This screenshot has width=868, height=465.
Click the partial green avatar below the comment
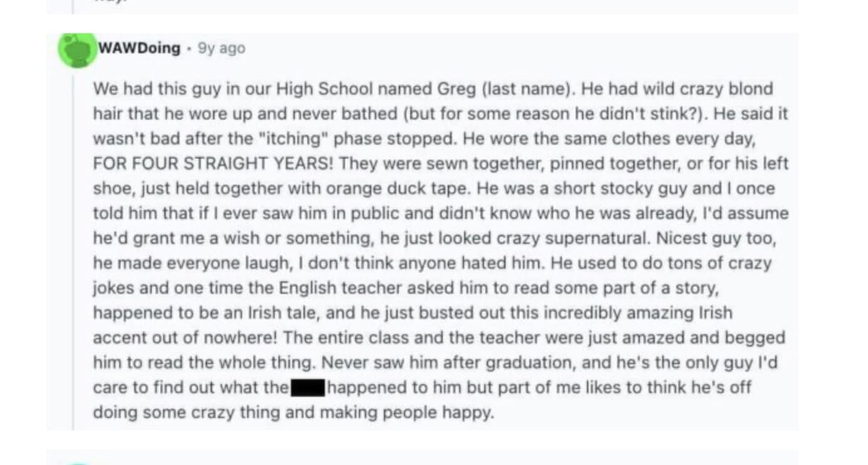click(78, 461)
